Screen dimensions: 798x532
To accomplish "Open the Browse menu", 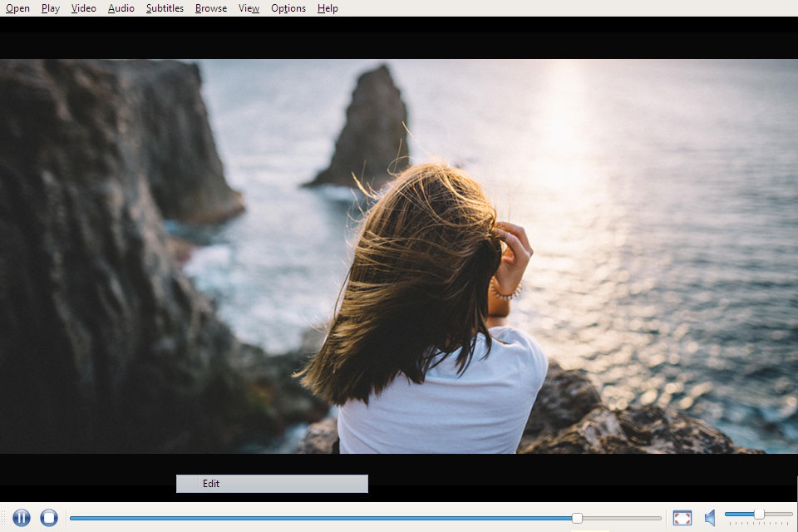I will click(x=211, y=8).
